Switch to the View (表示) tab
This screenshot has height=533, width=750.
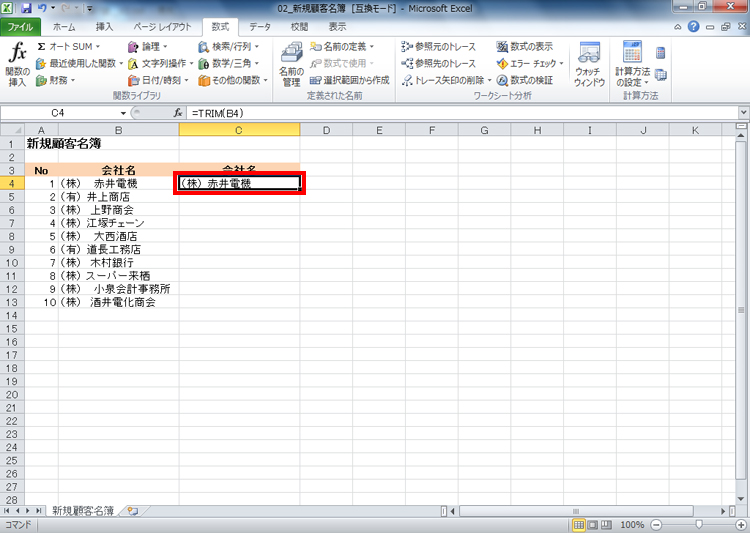coord(337,27)
